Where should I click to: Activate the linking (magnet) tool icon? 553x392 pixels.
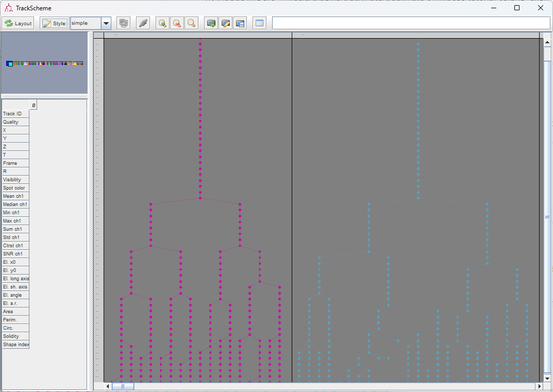pyautogui.click(x=143, y=23)
